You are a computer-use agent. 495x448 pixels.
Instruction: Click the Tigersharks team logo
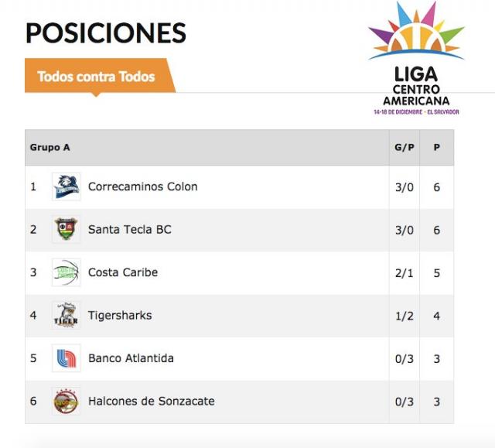[x=66, y=316]
